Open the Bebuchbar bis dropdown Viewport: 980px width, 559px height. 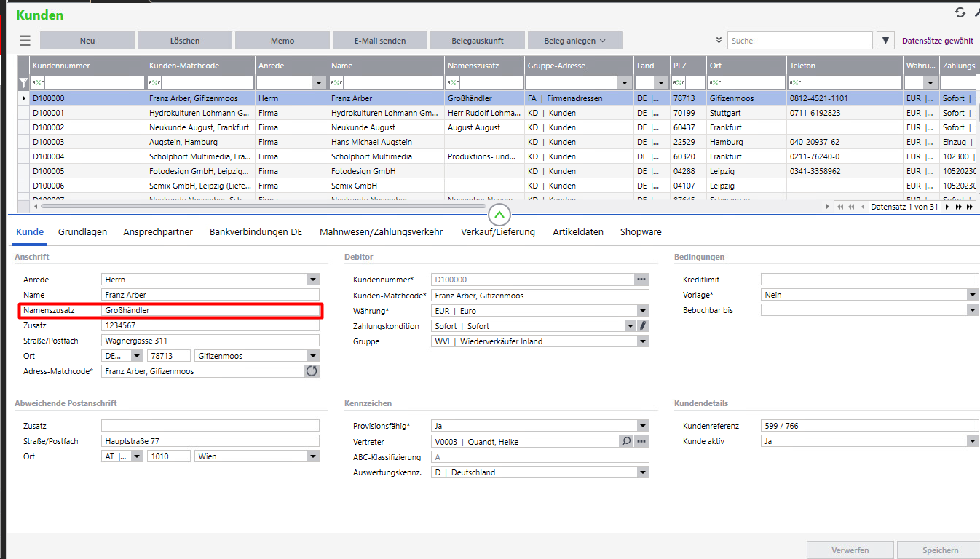973,310
